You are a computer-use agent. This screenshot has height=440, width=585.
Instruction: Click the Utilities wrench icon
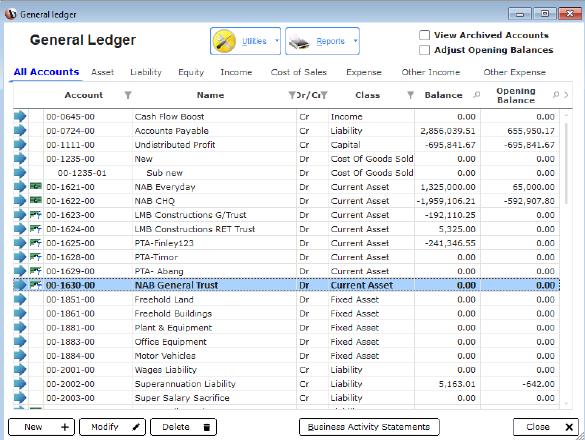coord(224,41)
